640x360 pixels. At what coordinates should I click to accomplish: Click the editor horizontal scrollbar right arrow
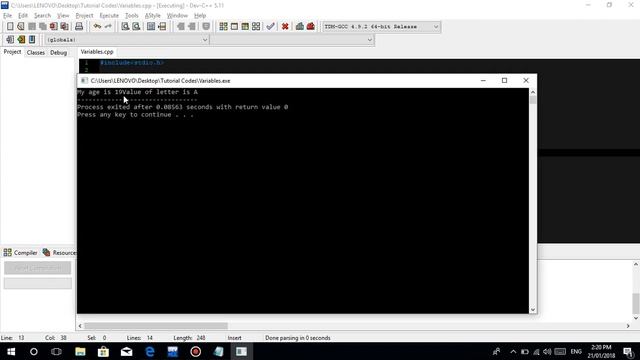pos(628,326)
